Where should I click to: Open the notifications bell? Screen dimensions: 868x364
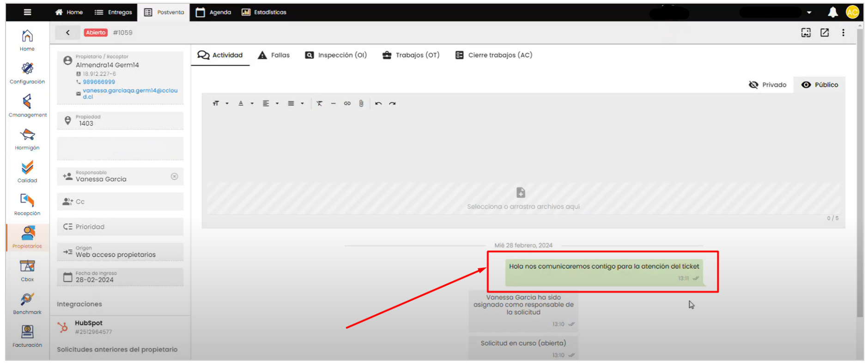pyautogui.click(x=832, y=12)
